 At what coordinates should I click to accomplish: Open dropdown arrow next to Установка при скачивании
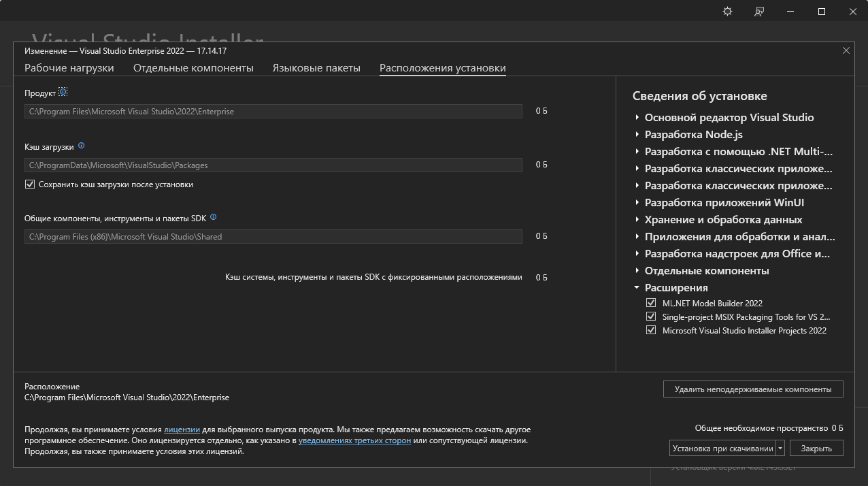click(780, 449)
